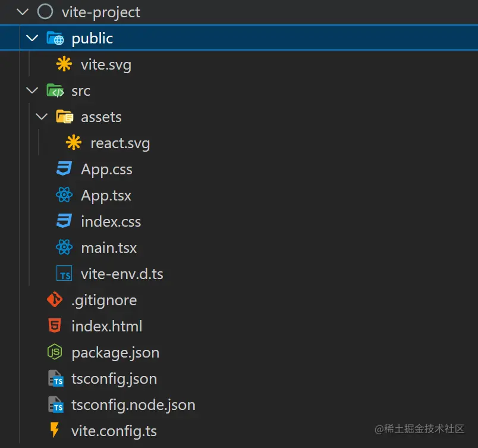Open the tsconfig.json file
This screenshot has height=448, width=478.
114,380
